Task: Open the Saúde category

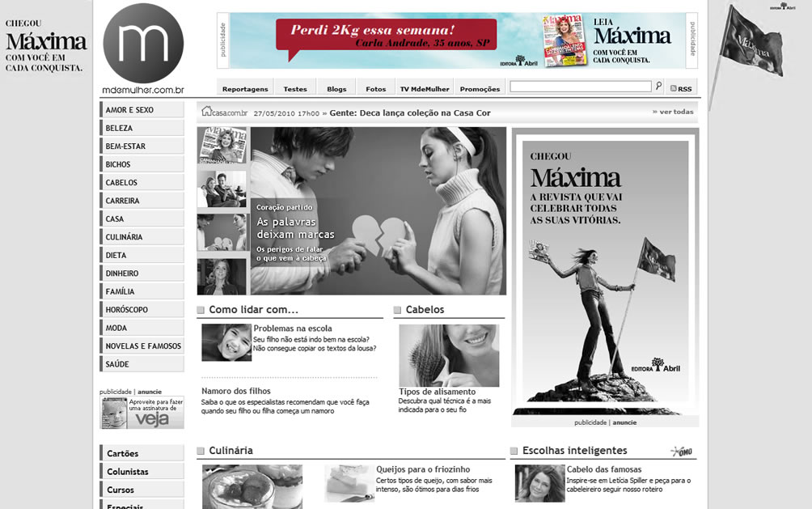Action: click(142, 364)
